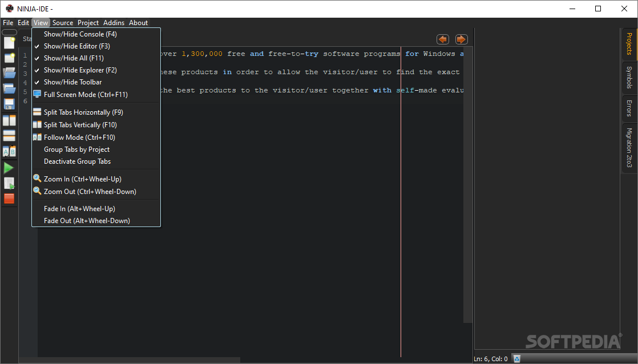Select Zoom In (Ctrl+Wheel-Up)
The width and height of the screenshot is (638, 364).
coord(96,179)
